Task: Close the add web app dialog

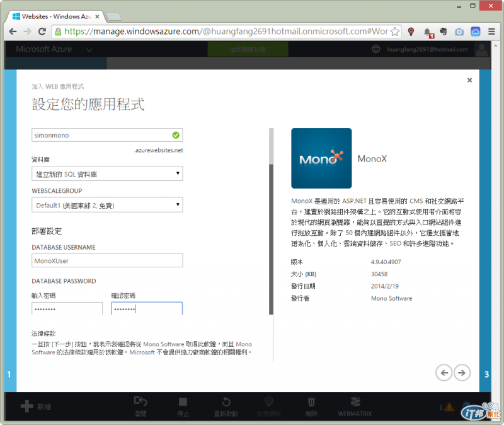Action: (x=469, y=80)
